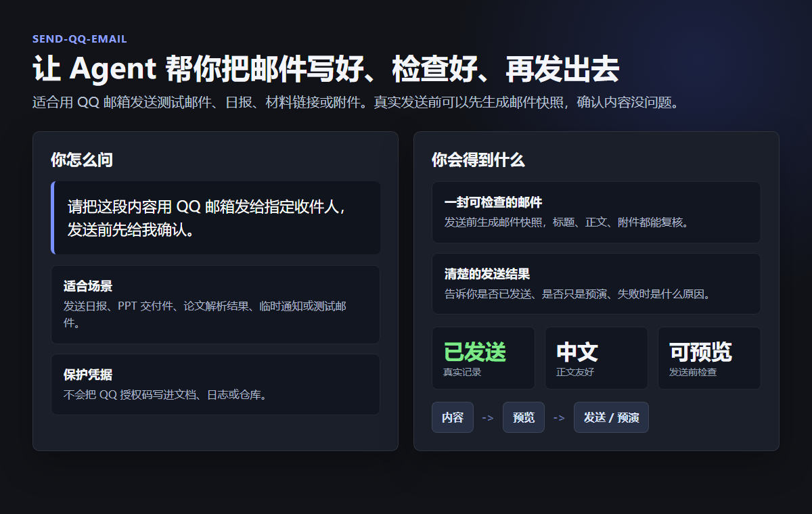The width and height of the screenshot is (812, 514).
Task: Click the 清楚的发送结果 card title
Action: (x=487, y=274)
